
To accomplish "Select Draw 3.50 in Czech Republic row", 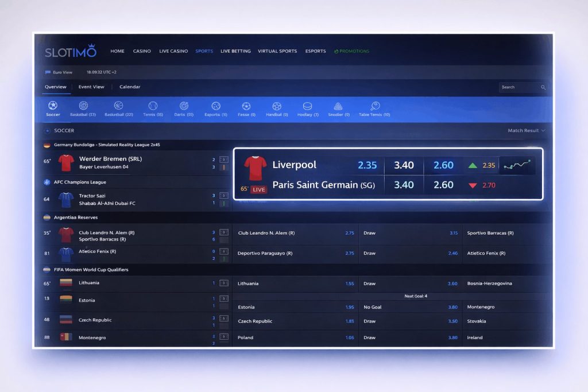I will 452,321.
